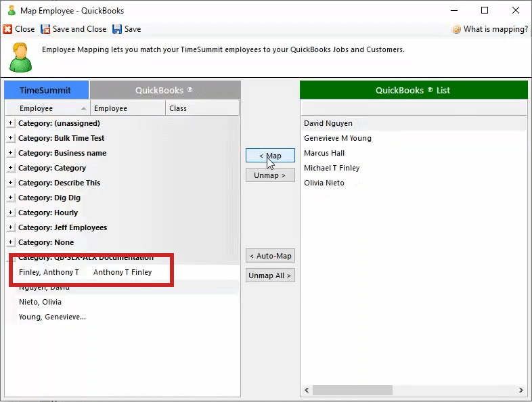The image size is (532, 402).
Task: Click Category: Business name label
Action: coord(62,153)
